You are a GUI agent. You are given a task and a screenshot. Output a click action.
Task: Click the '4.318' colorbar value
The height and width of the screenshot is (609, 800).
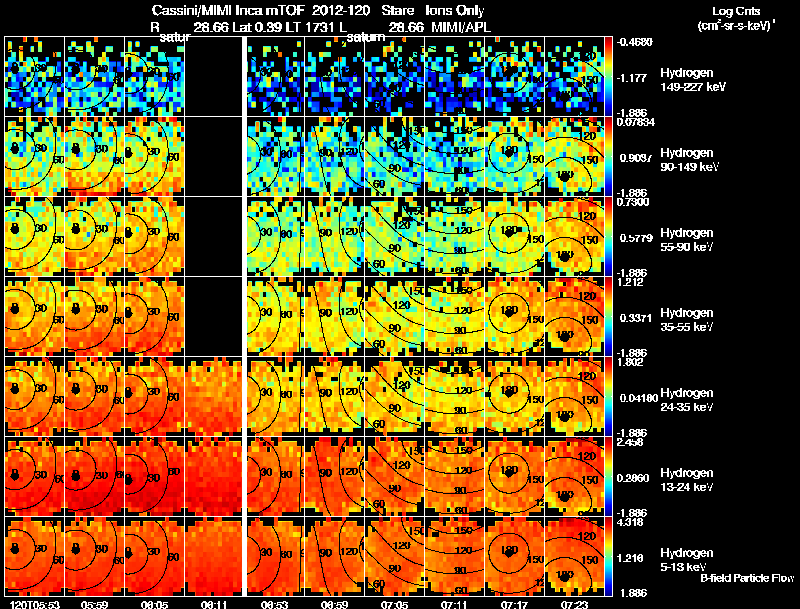pos(631,522)
